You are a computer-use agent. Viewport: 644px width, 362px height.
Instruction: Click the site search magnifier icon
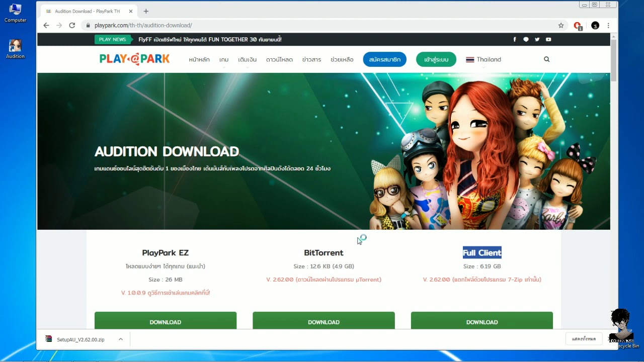[546, 59]
